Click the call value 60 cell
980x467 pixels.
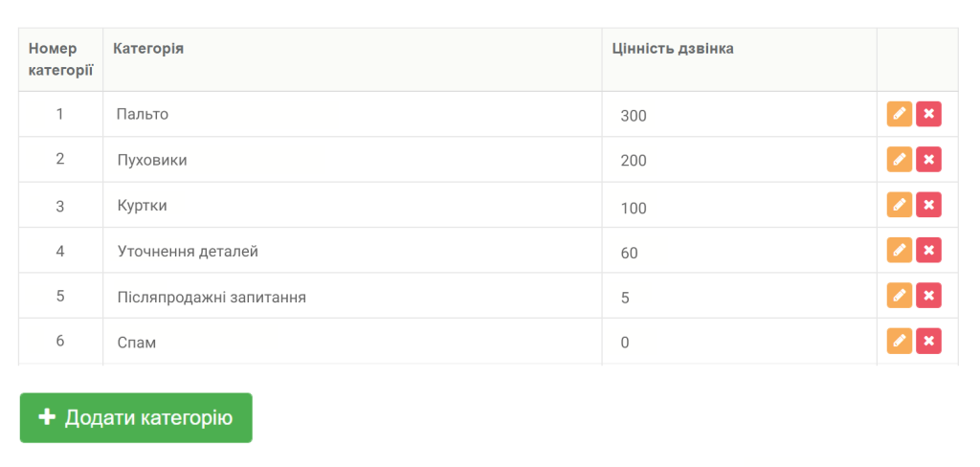pos(740,251)
